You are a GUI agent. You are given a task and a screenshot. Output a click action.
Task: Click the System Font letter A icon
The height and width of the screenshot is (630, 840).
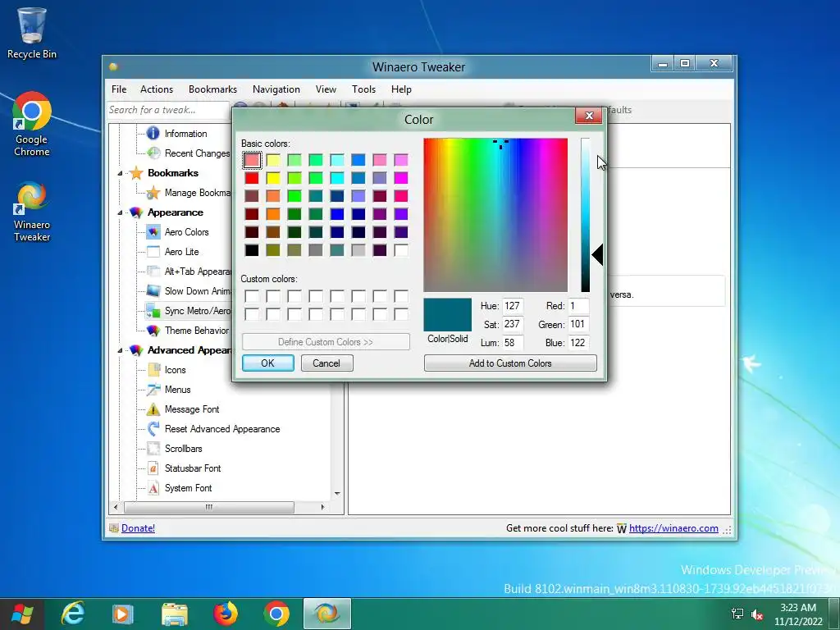click(x=153, y=488)
